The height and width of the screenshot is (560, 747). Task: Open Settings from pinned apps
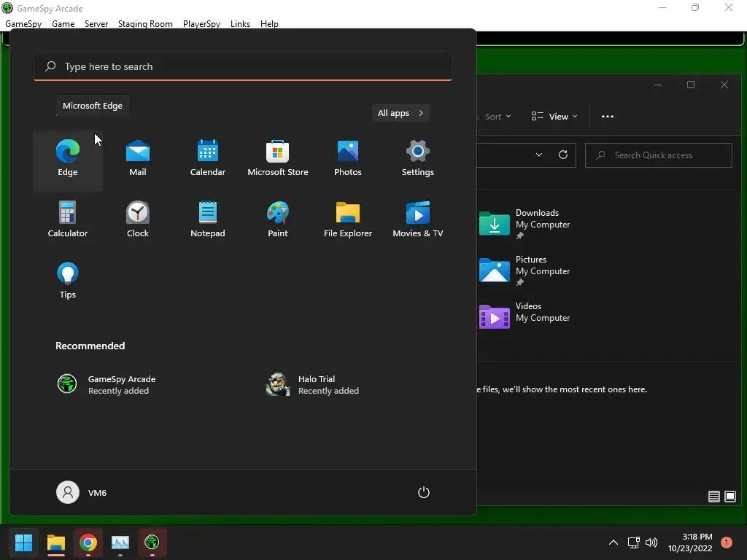click(x=418, y=160)
